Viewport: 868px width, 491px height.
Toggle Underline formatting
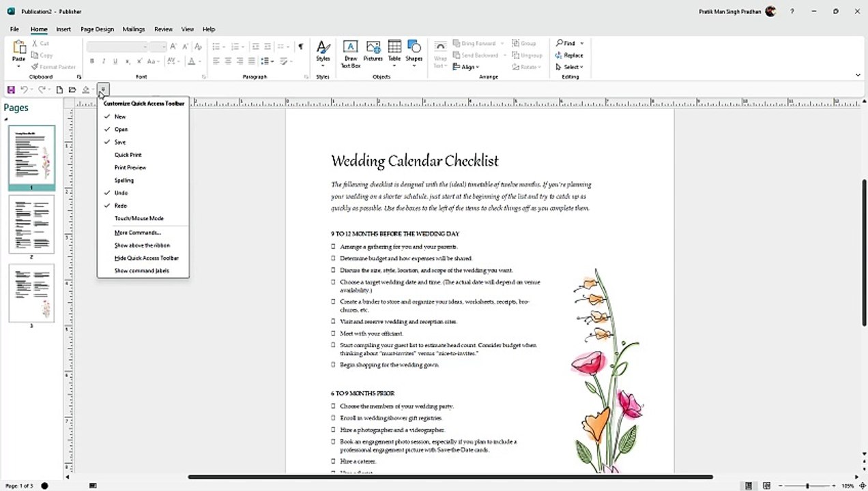click(x=115, y=61)
